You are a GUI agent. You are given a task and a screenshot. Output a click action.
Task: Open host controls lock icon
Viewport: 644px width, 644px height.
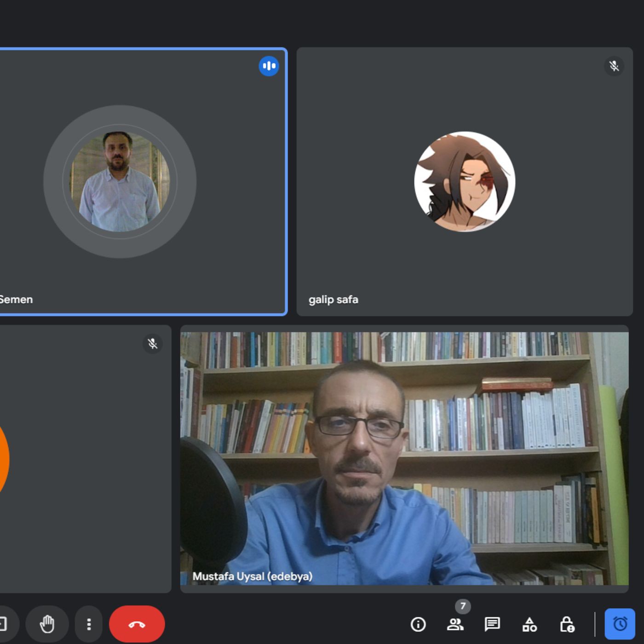click(567, 624)
